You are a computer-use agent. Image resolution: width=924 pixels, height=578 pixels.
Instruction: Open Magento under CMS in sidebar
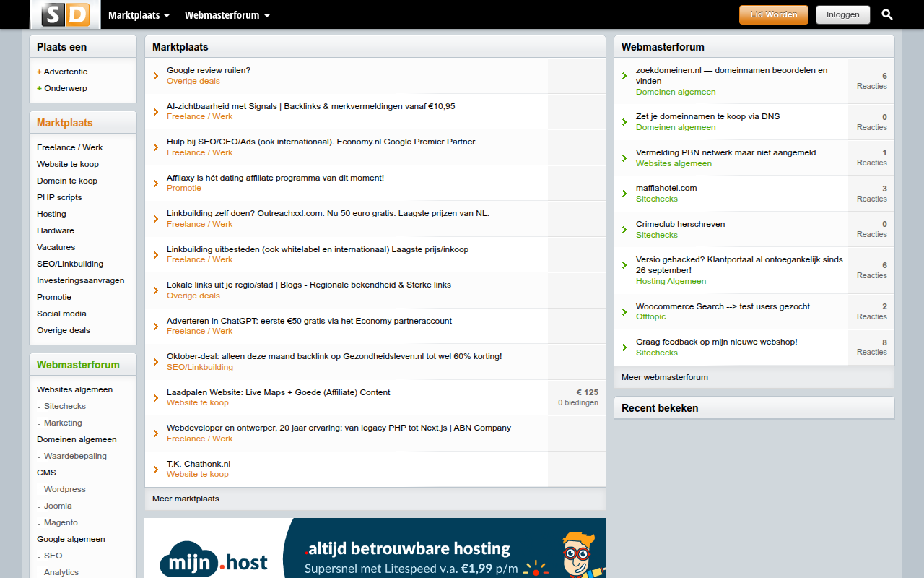[61, 522]
